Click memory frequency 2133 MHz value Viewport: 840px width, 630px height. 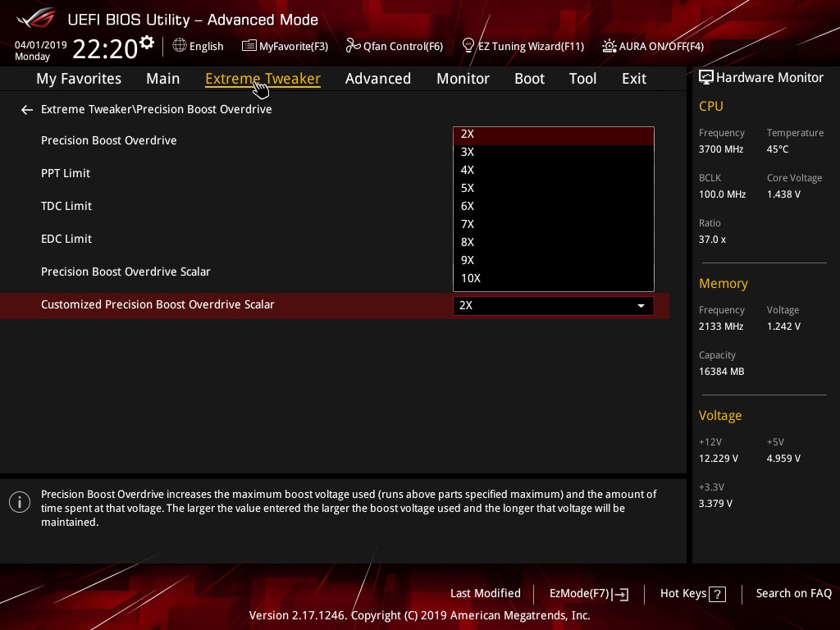pos(721,326)
